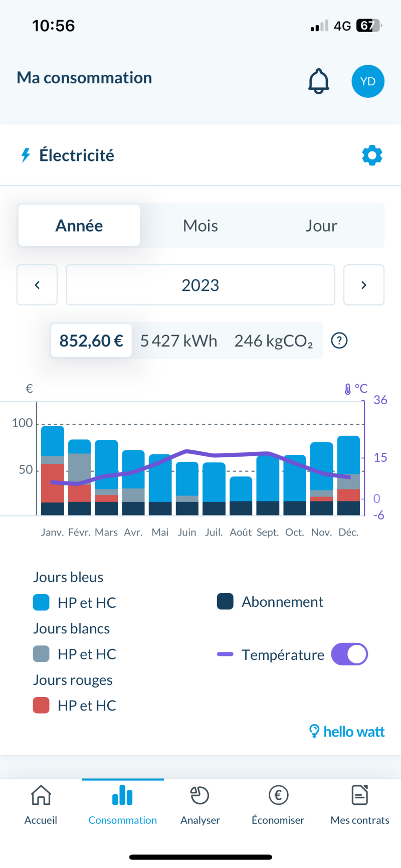The height and width of the screenshot is (868, 401).
Task: Switch to the Jour tab
Action: tap(321, 226)
